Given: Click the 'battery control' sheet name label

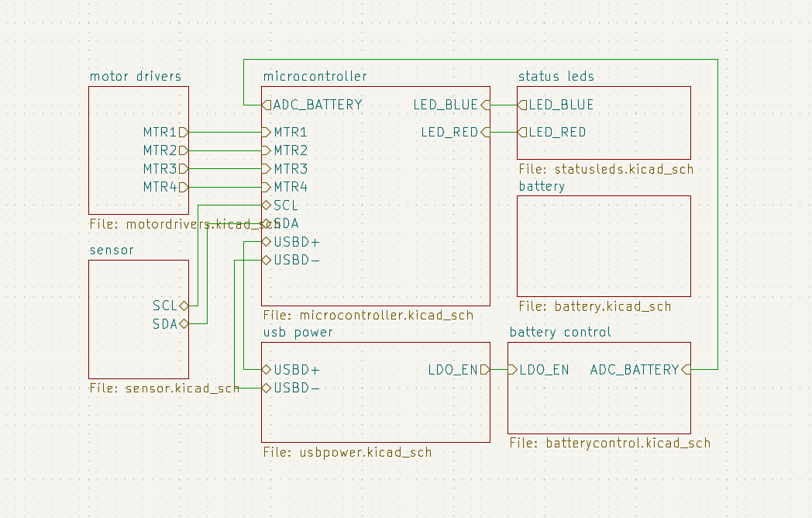Looking at the screenshot, I should pyautogui.click(x=560, y=333).
